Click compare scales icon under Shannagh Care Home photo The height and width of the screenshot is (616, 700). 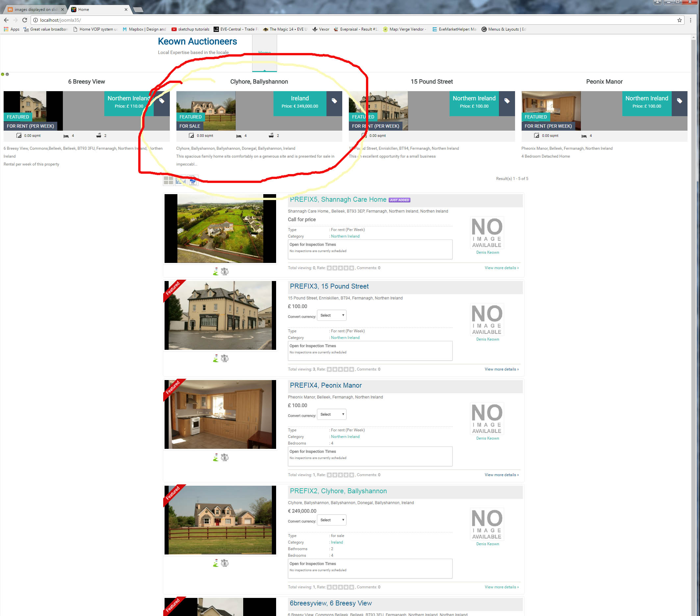(x=225, y=271)
